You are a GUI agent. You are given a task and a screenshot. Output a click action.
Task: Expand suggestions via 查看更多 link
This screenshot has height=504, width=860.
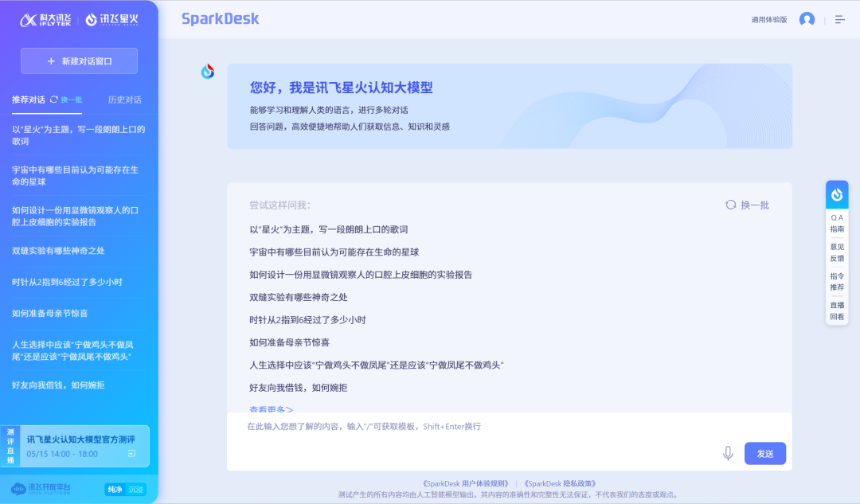pos(271,409)
